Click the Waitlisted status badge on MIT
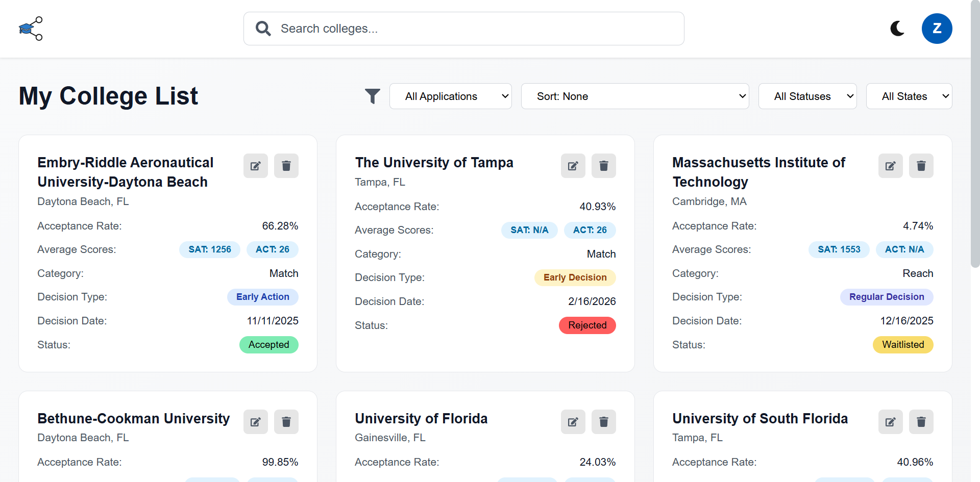The height and width of the screenshot is (482, 980). (x=903, y=345)
